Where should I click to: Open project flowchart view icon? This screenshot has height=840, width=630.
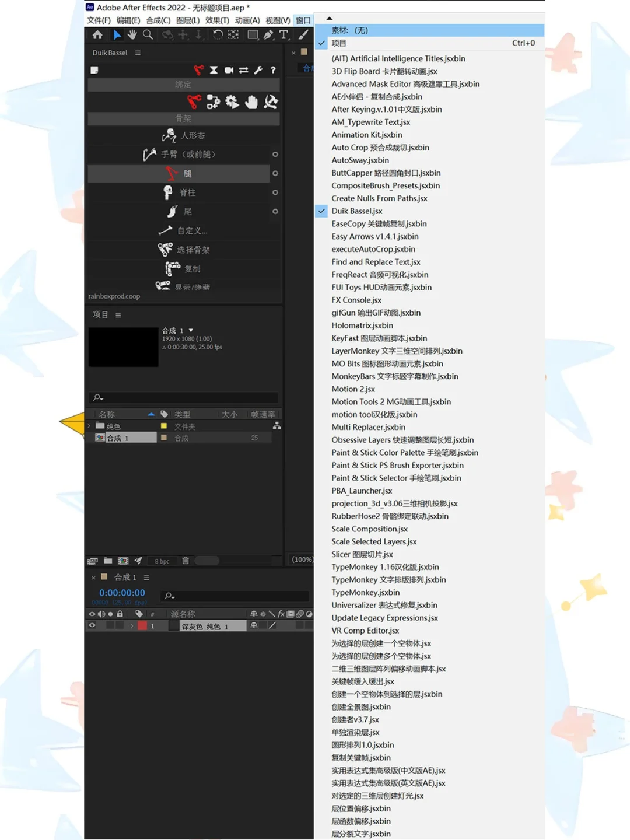(277, 426)
